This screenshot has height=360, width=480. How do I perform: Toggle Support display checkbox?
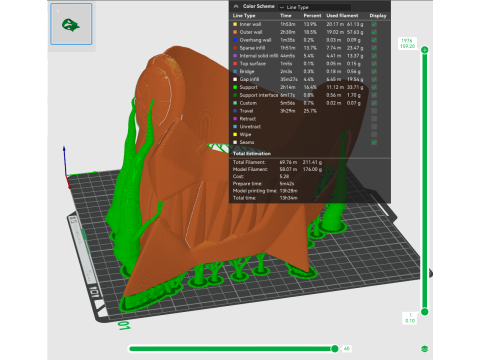click(x=374, y=87)
